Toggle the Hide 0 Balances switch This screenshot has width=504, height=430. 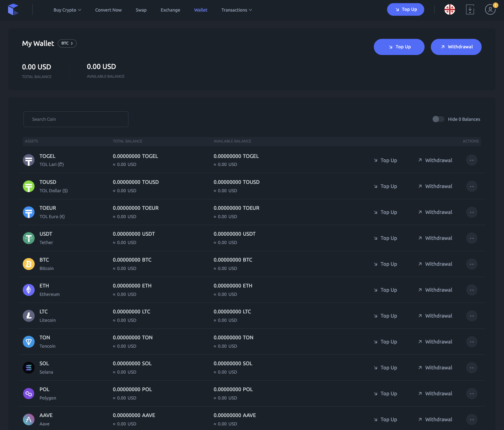coord(438,119)
